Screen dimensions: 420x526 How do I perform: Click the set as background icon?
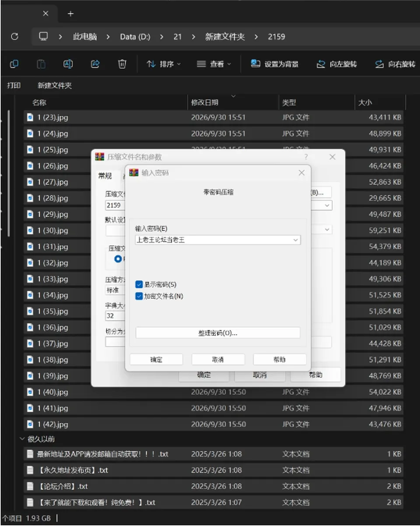[255, 64]
